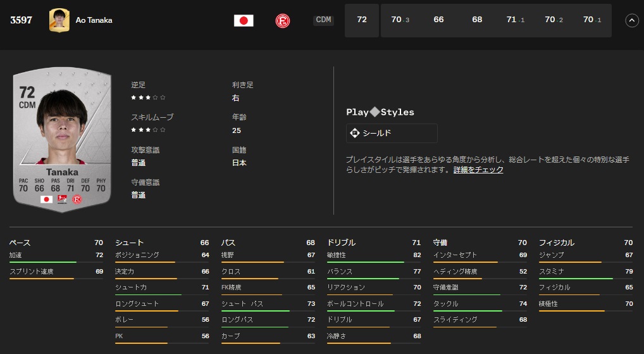Screen dimensions: 644x354
Task: Click the Bundesliga league logo on card
Action: point(62,199)
